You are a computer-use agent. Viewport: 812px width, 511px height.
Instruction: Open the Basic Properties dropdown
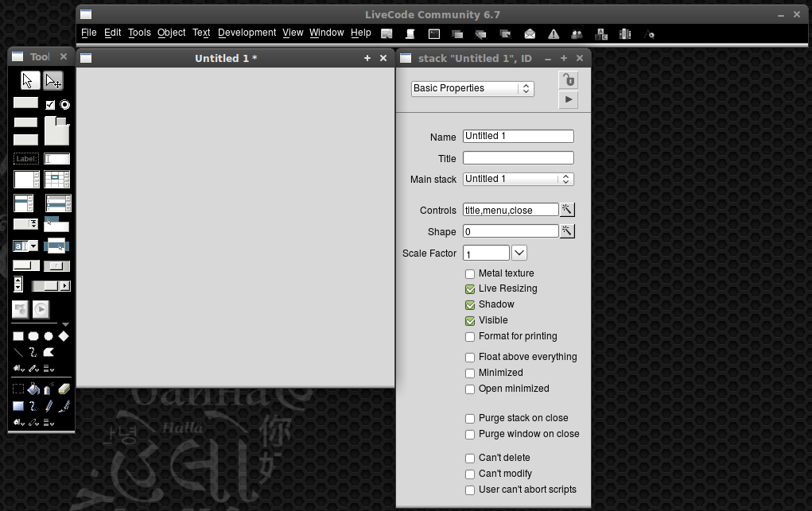click(x=472, y=88)
